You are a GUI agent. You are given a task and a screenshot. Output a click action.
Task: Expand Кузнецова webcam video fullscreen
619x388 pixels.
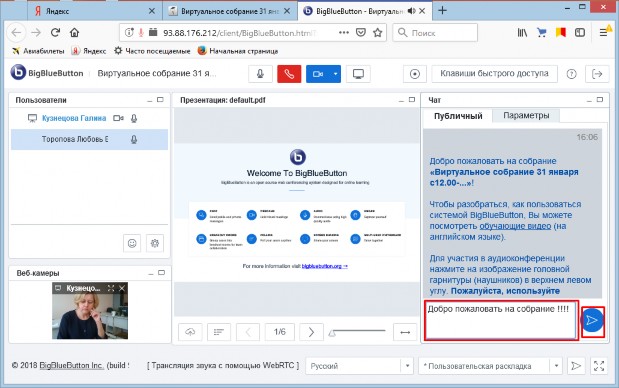point(111,288)
